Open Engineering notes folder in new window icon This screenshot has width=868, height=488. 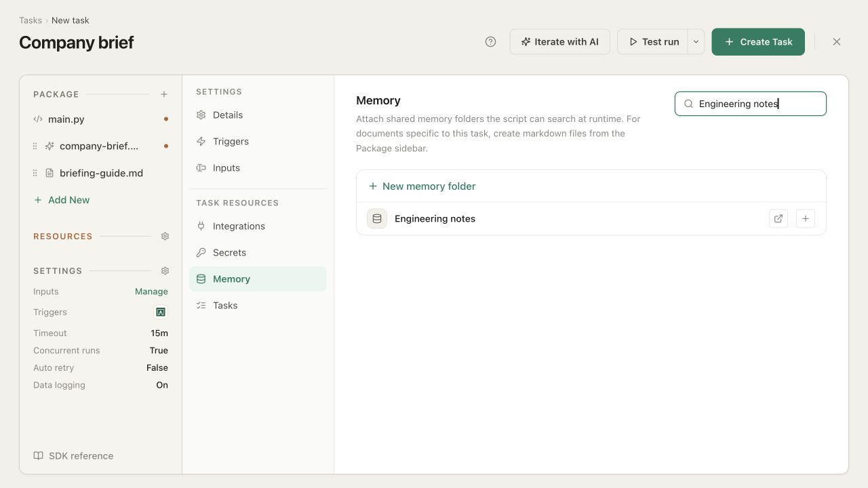tap(778, 219)
